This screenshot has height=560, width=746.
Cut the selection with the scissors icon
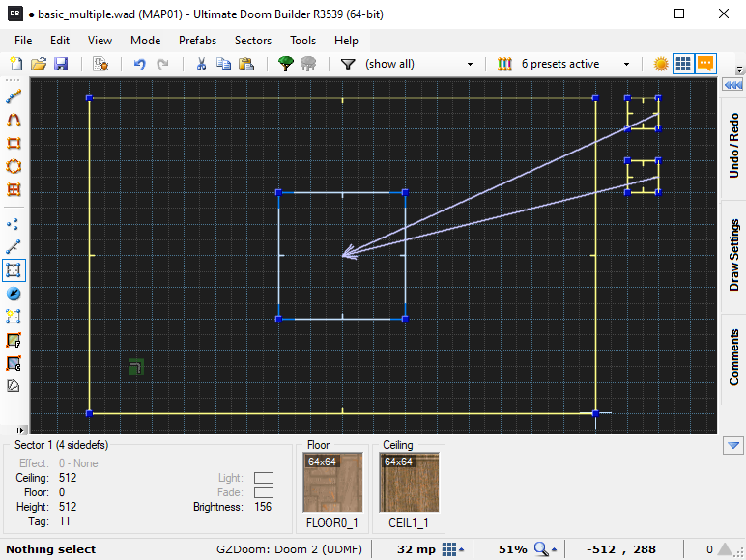[201, 64]
